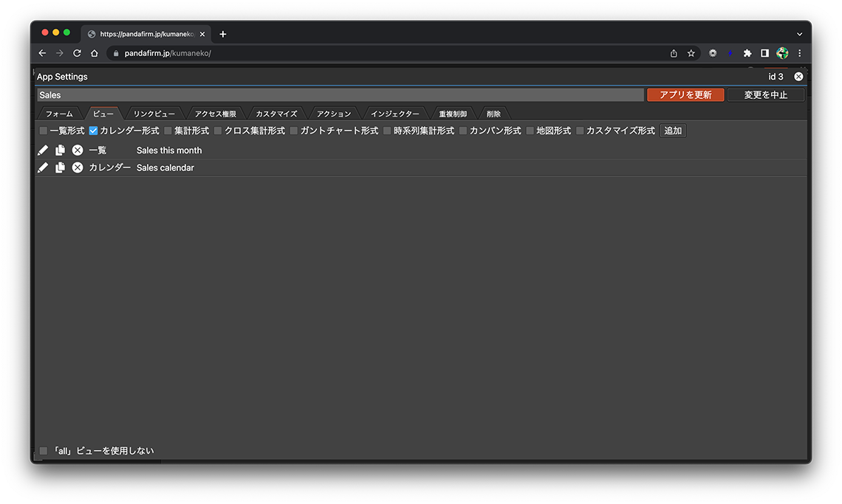Duplicate the Sales this month view
Image resolution: width=842 pixels, height=504 pixels.
(x=60, y=151)
